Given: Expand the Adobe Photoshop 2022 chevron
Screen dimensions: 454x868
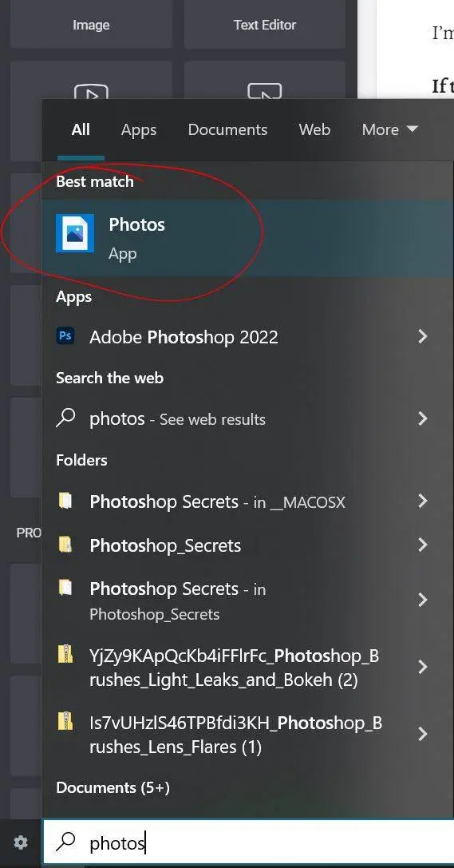Looking at the screenshot, I should tap(423, 336).
